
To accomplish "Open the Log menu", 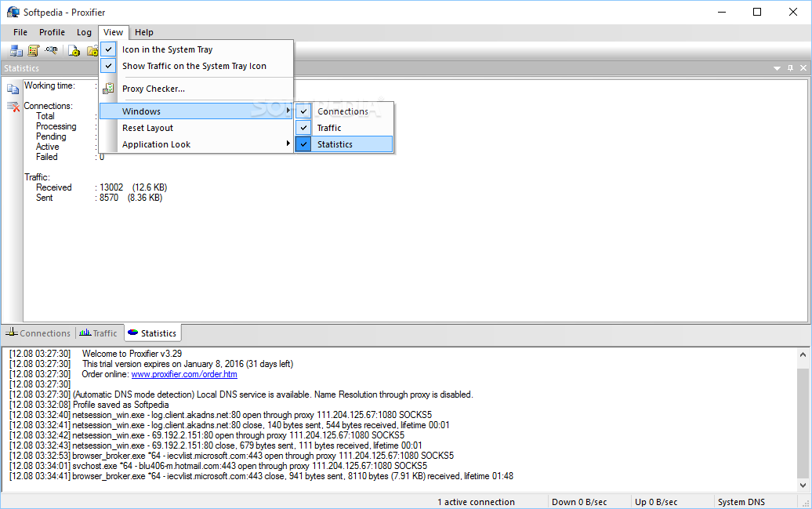I will click(84, 32).
